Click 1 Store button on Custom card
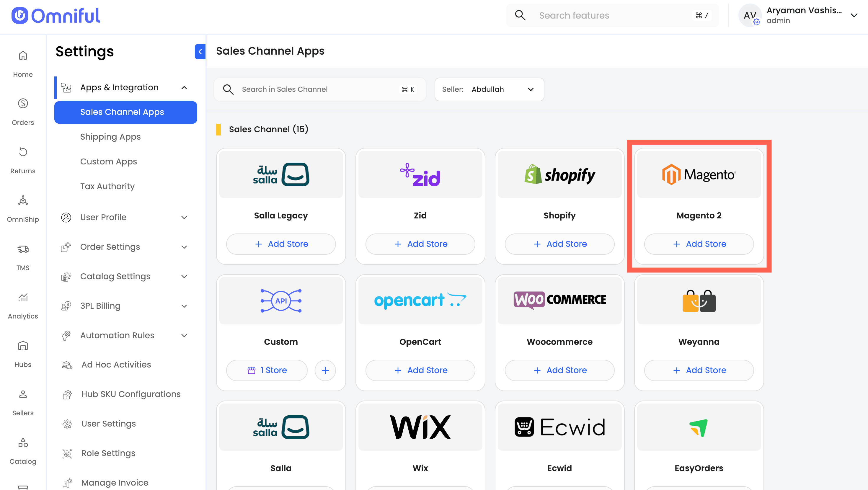Screen dimensions: 868x490 click(267, 370)
